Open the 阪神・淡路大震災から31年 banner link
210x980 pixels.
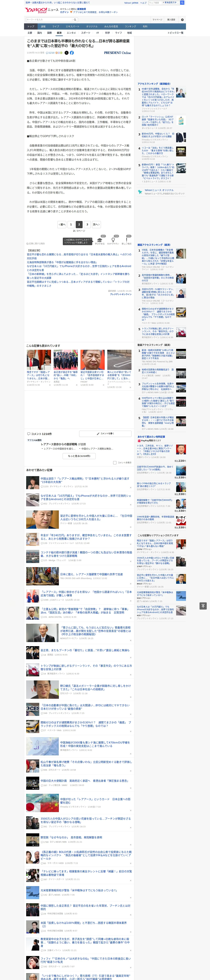58,3
